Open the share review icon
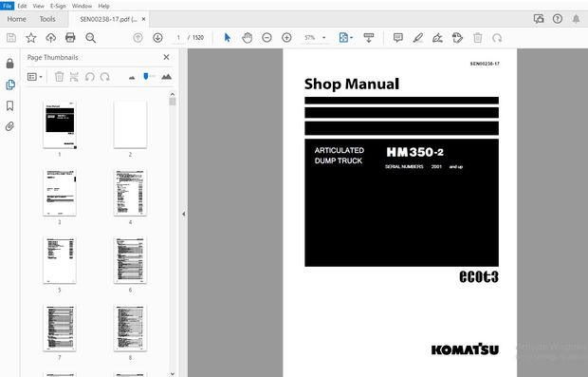The width and height of the screenshot is (588, 377). [539, 19]
